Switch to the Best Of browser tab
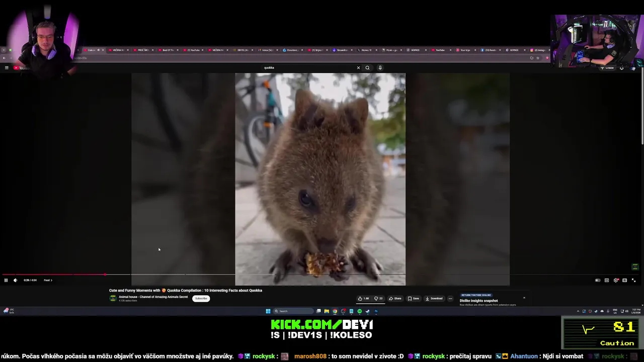The image size is (644, 362). coord(168,50)
